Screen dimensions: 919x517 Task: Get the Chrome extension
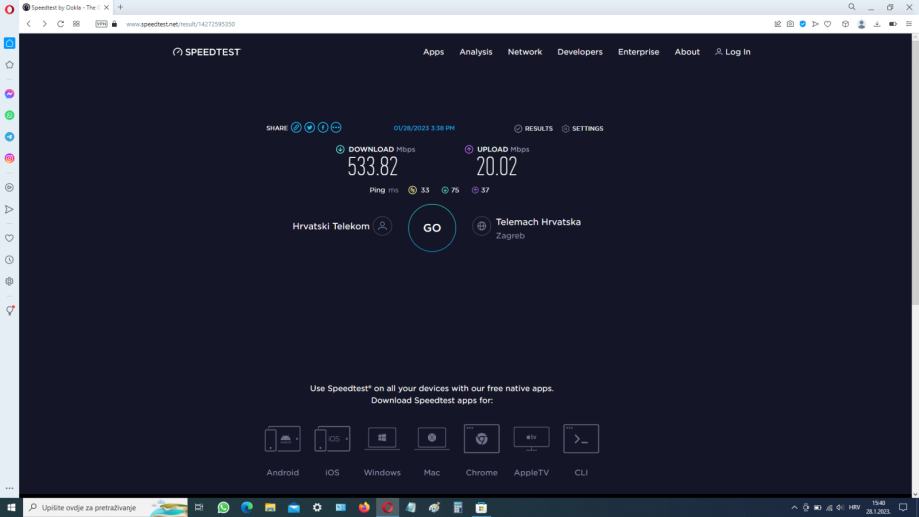pos(482,450)
